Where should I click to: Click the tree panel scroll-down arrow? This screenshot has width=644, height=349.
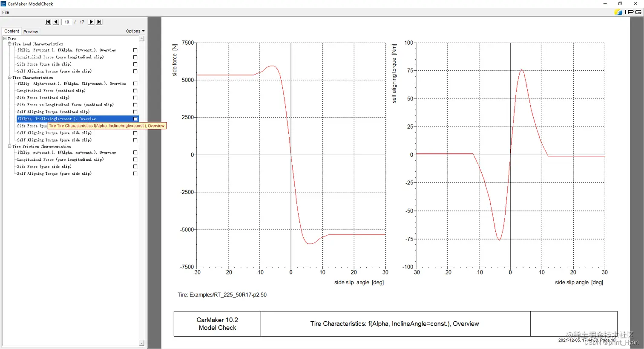[142, 343]
